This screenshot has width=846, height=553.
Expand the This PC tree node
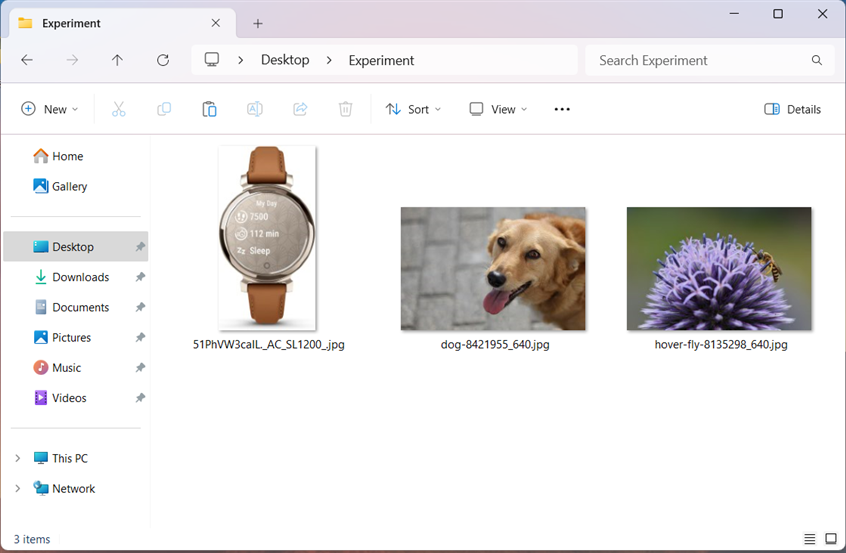coord(17,458)
